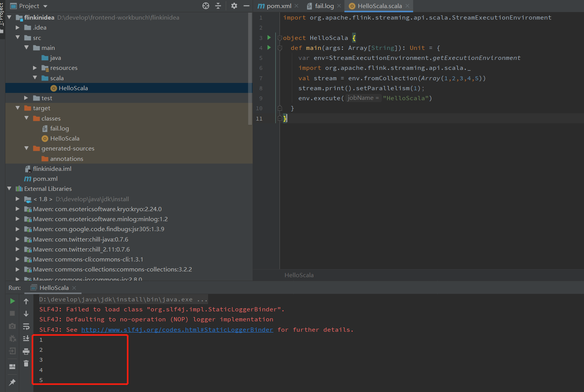Collapse the scala folder
Screen dimensions: 584x392
click(35, 78)
